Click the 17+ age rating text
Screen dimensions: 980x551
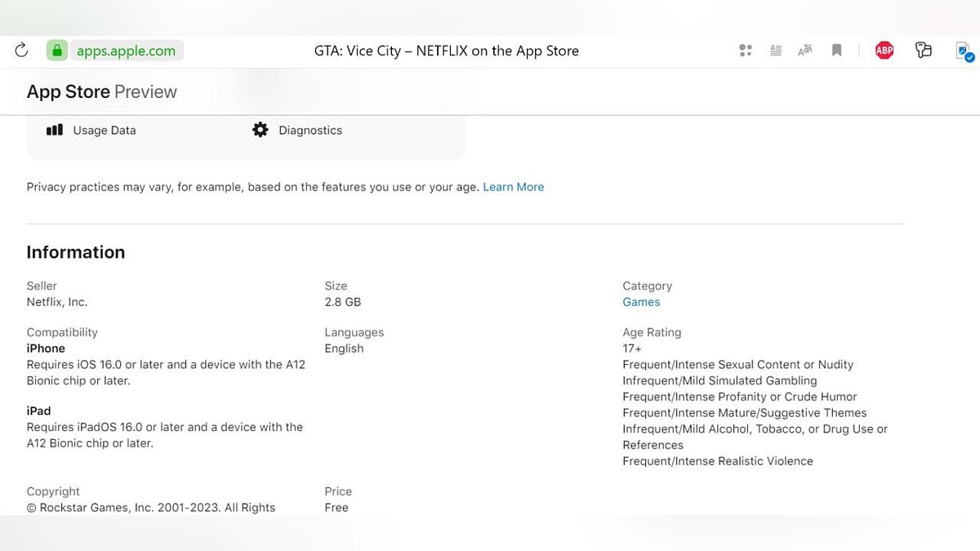pos(632,349)
